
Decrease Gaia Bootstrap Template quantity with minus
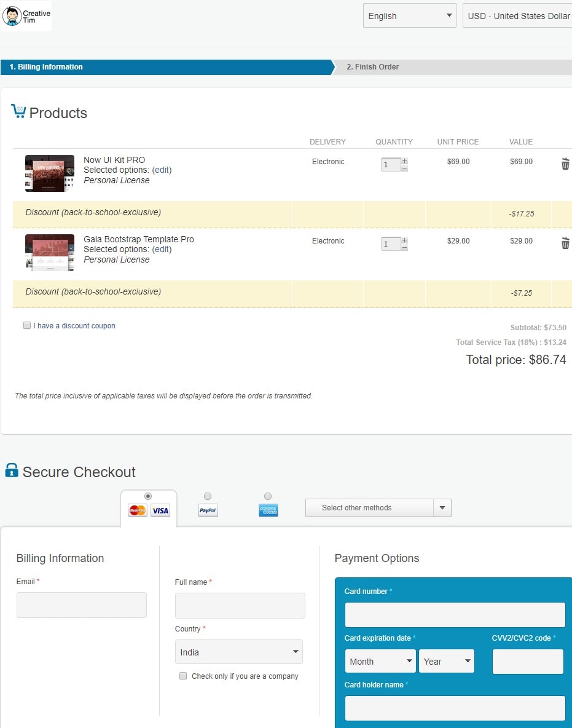404,247
